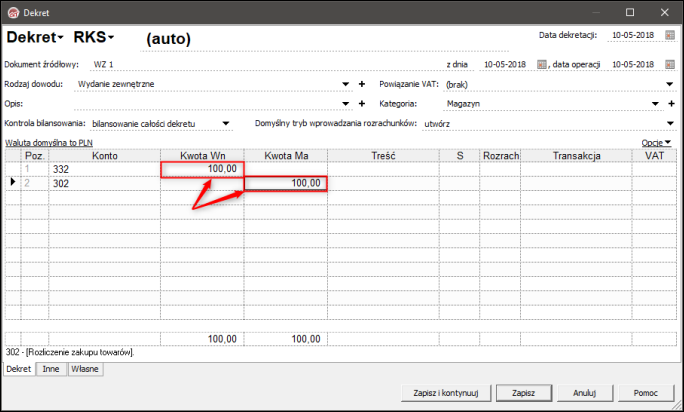The width and height of the screenshot is (684, 412).
Task: Expand the Dekret heading dropdown
Action: point(60,38)
